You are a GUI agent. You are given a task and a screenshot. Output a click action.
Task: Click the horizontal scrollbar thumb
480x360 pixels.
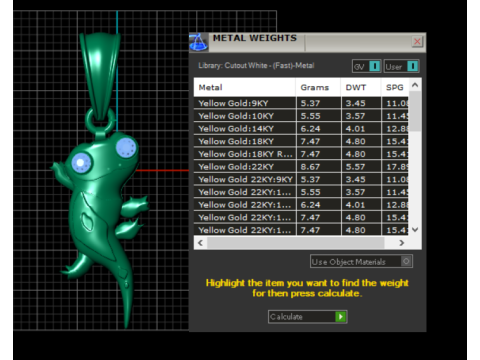[296, 243]
